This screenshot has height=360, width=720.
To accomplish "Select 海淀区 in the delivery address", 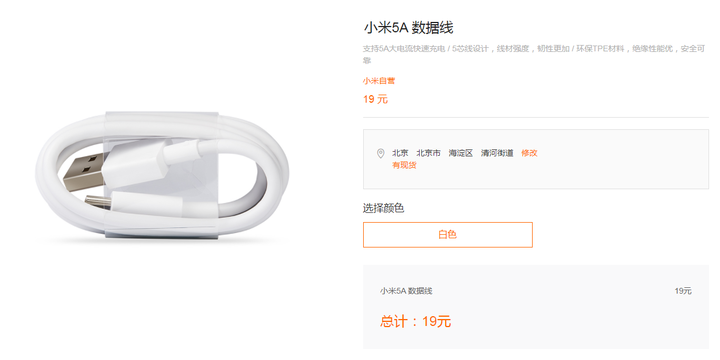I will 461,153.
